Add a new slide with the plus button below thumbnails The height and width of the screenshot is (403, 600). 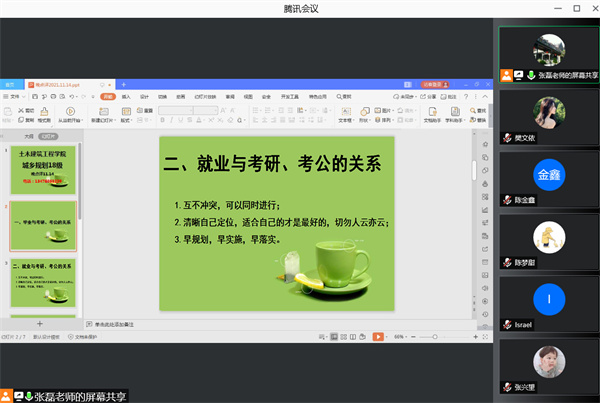(x=40, y=324)
